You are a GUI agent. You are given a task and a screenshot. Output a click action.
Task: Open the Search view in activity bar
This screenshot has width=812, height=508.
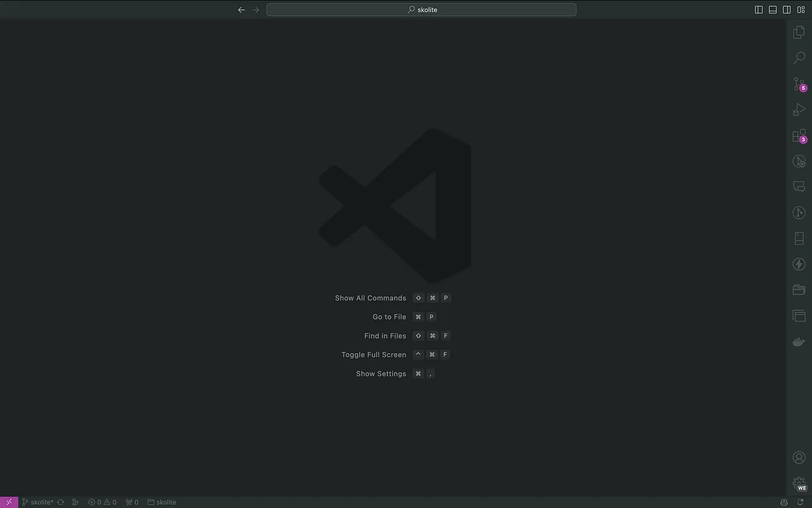[x=799, y=58]
